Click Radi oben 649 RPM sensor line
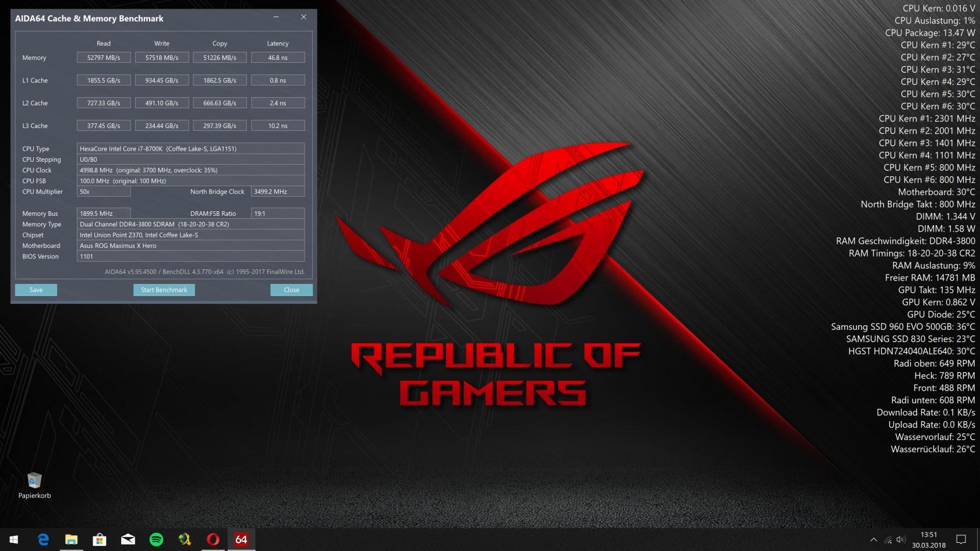 [934, 363]
